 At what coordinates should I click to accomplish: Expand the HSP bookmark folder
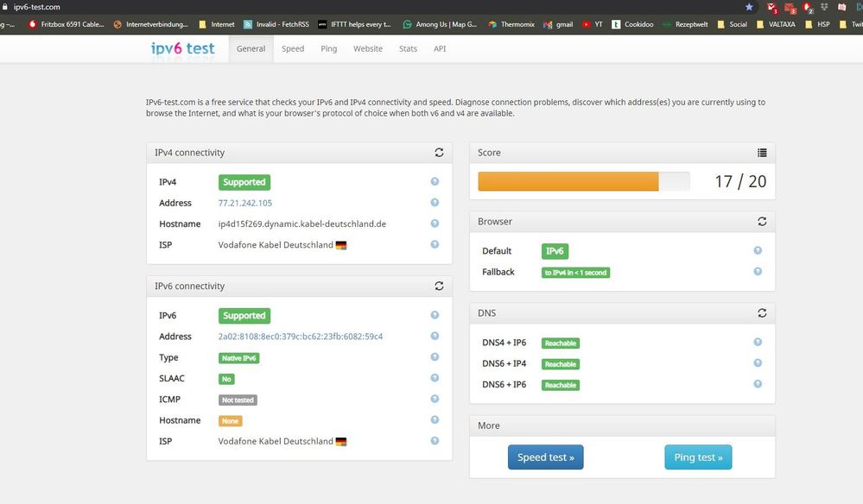tap(817, 24)
